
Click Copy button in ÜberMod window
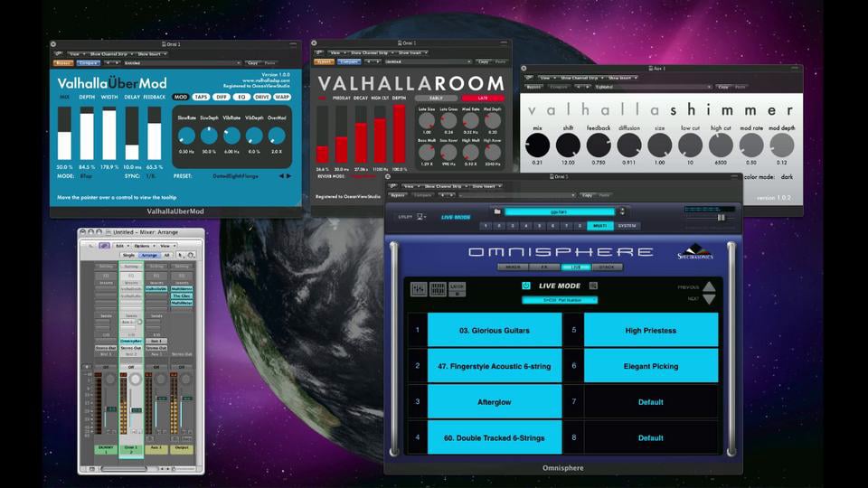tap(253, 63)
